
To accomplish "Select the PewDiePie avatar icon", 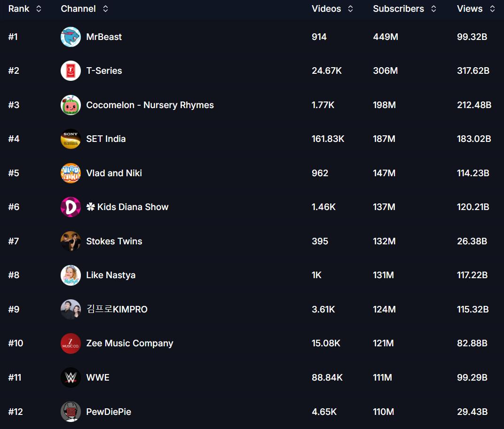I will (71, 412).
